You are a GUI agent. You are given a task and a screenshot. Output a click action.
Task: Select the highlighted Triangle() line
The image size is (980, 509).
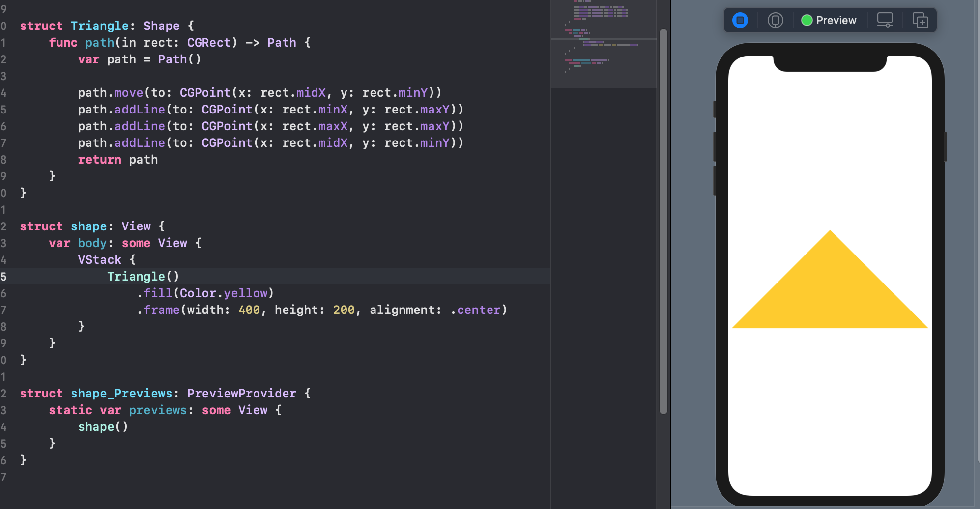143,276
